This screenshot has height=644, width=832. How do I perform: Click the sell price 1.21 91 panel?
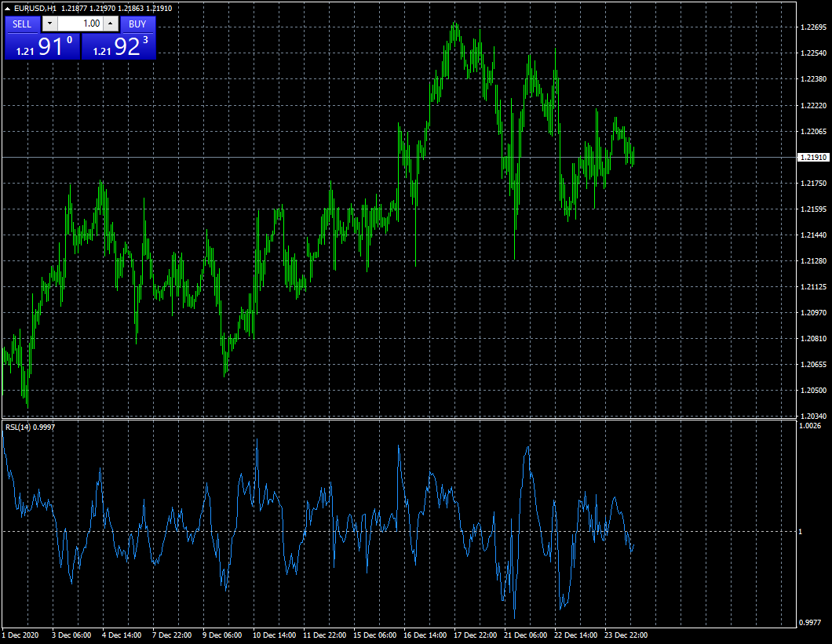pos(42,46)
